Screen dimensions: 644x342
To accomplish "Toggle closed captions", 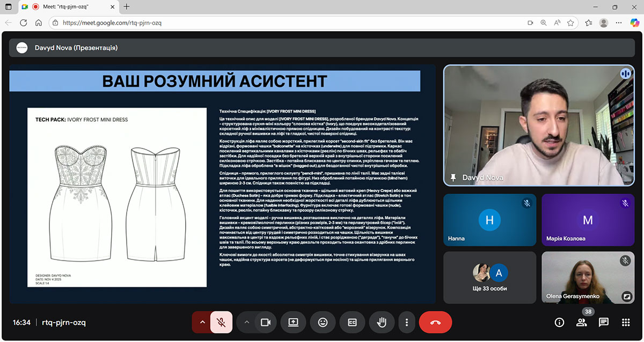I will tap(352, 322).
